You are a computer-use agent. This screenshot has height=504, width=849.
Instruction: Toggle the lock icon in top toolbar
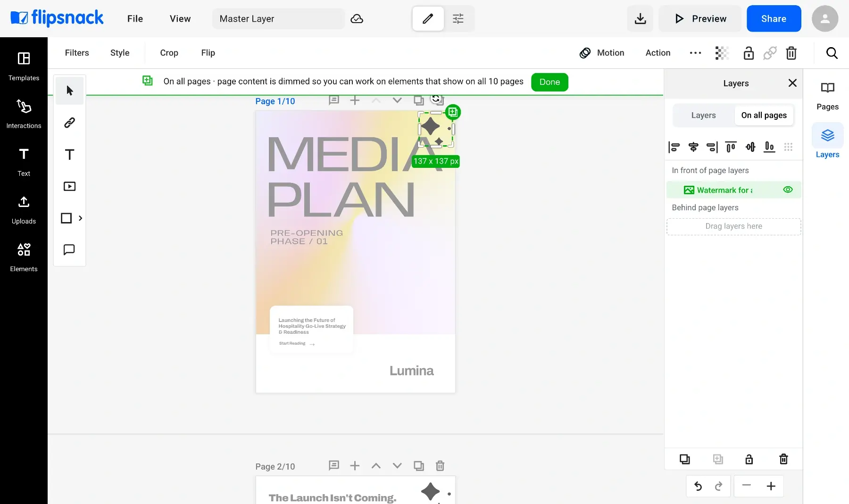pos(749,53)
